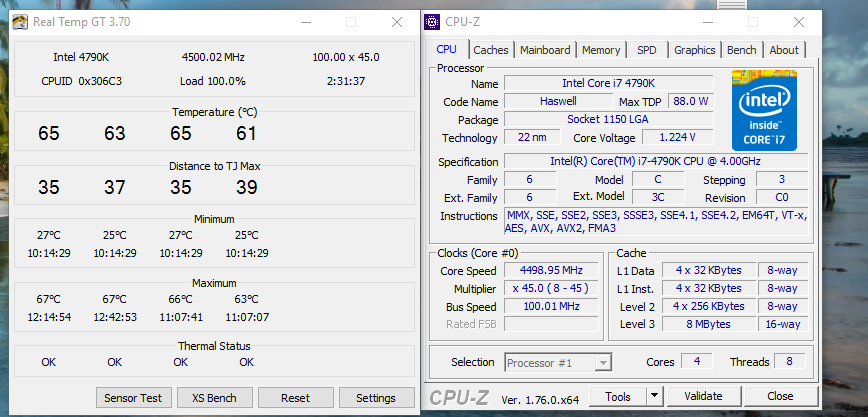
Task: Click the maximum timestamp 12:14:54
Action: tap(49, 317)
